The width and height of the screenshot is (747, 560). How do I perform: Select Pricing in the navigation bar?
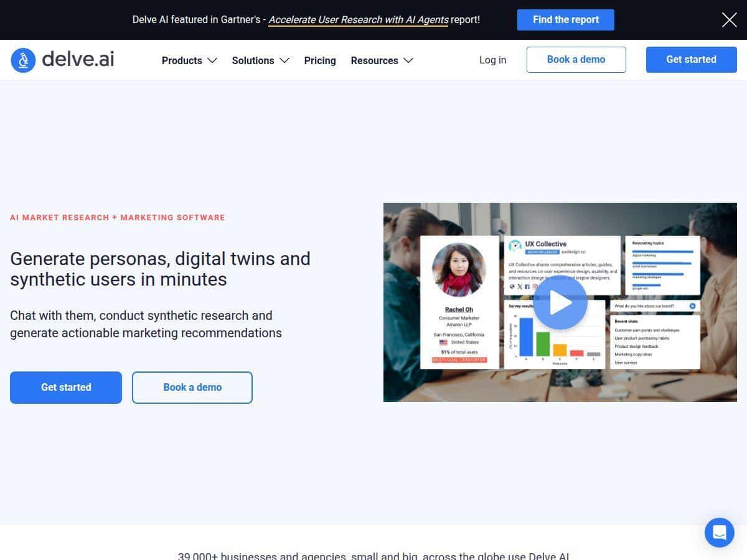tap(320, 60)
